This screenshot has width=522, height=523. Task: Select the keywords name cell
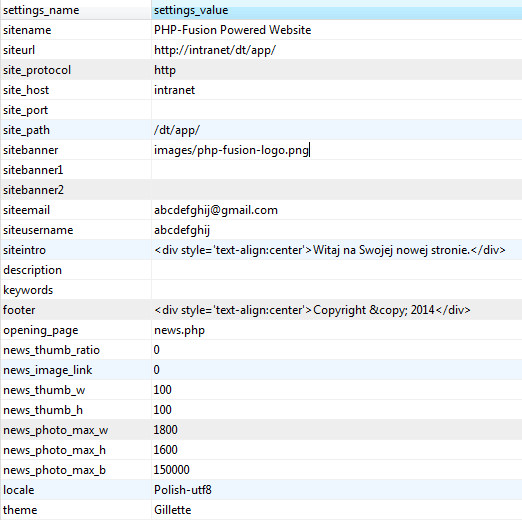pos(76,290)
